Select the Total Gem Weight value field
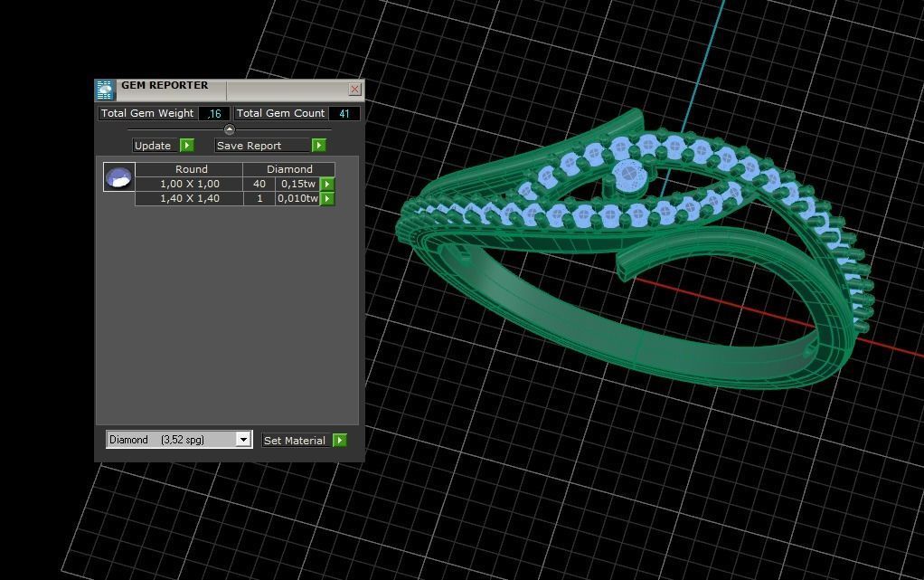Image resolution: width=924 pixels, height=580 pixels. click(x=214, y=114)
